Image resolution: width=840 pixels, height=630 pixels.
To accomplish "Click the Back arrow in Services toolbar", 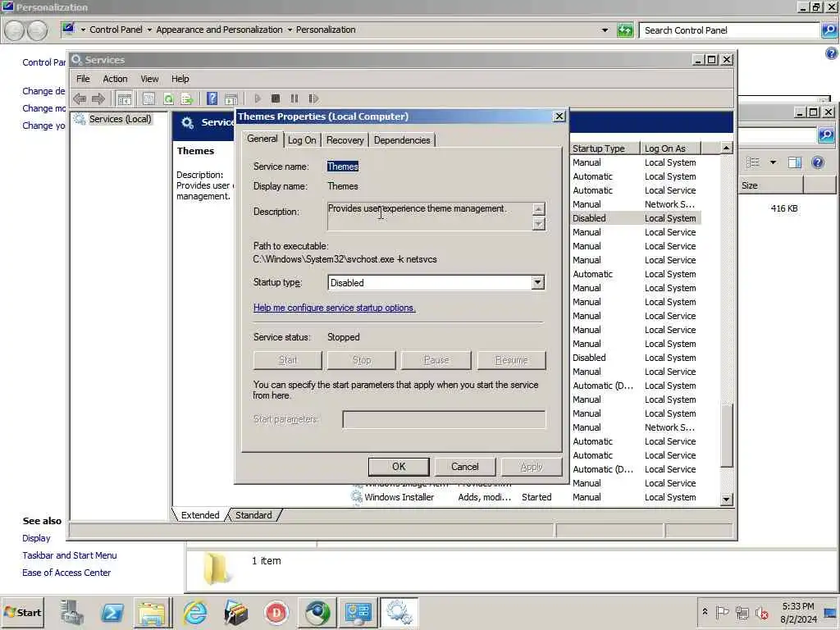I will pyautogui.click(x=80, y=98).
